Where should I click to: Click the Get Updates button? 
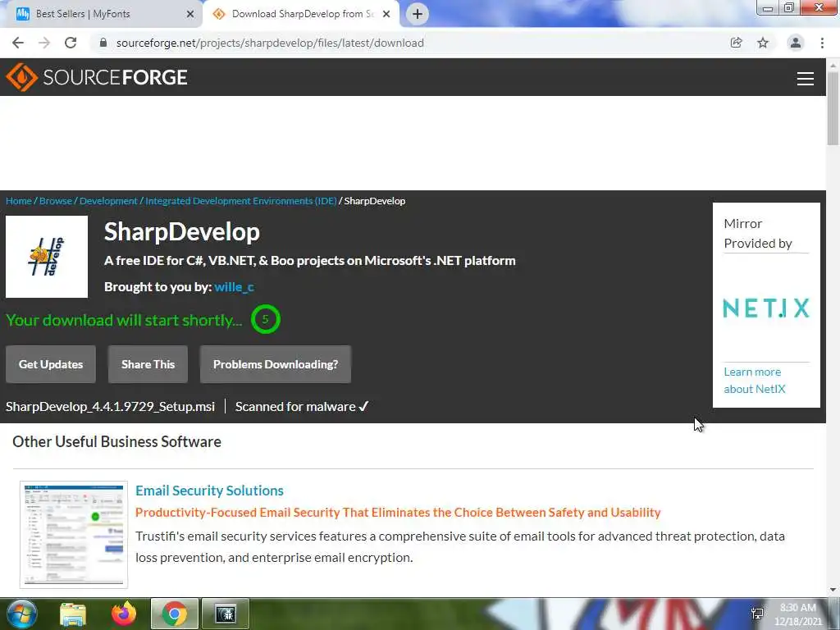tap(51, 364)
